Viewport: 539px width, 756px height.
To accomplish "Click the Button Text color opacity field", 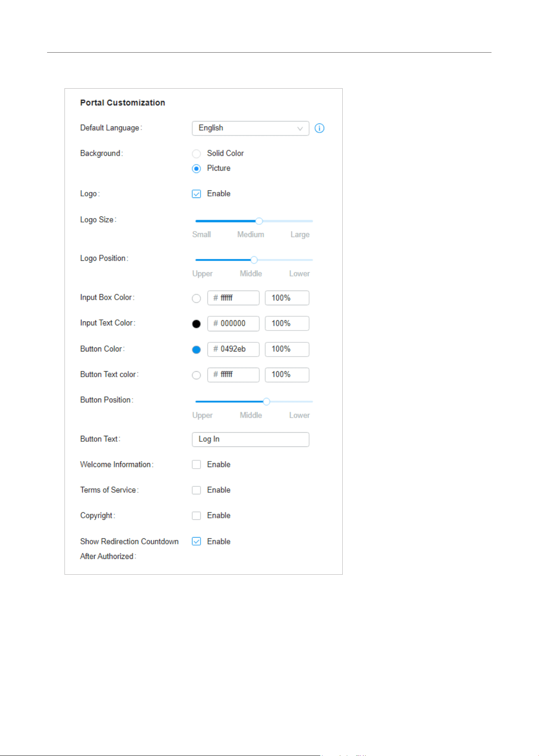I will [287, 374].
